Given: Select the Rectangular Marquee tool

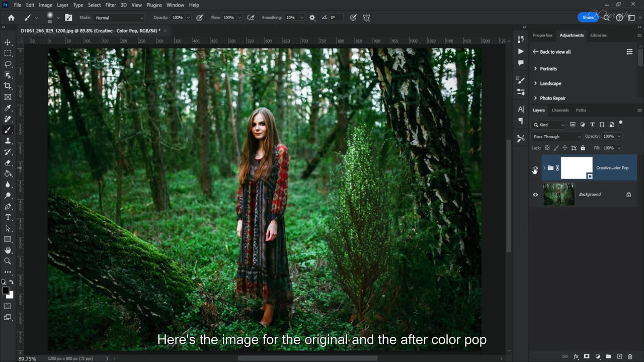Looking at the screenshot, I should coord(8,53).
